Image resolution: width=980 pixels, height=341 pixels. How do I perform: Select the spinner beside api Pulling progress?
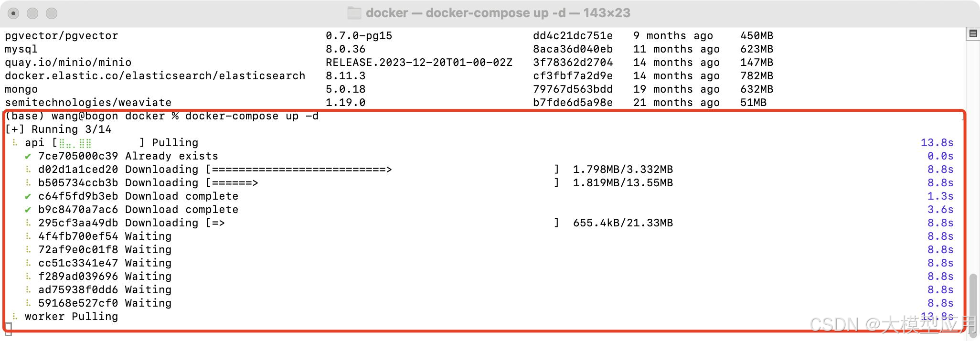[x=14, y=142]
